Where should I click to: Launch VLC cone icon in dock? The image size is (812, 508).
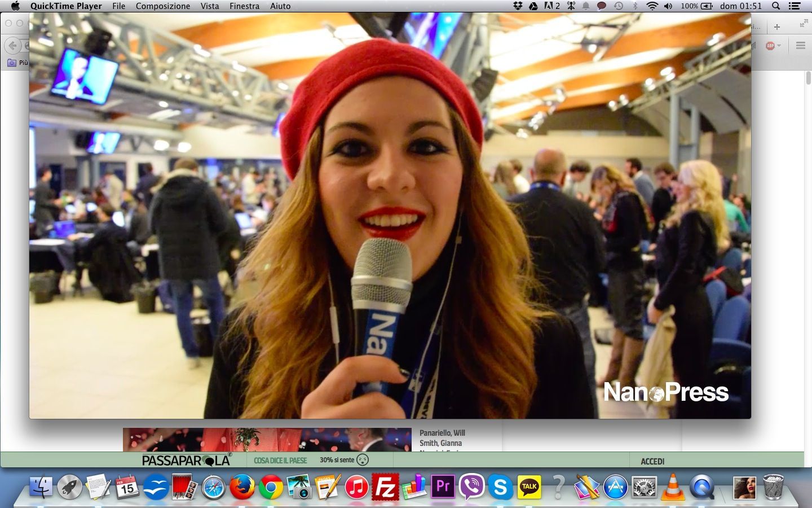[x=673, y=487]
